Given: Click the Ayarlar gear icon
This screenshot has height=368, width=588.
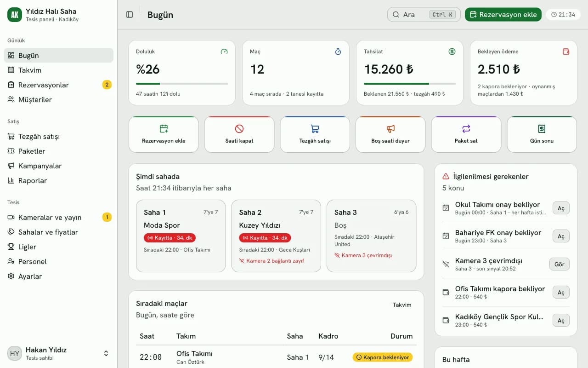Looking at the screenshot, I should [x=11, y=276].
